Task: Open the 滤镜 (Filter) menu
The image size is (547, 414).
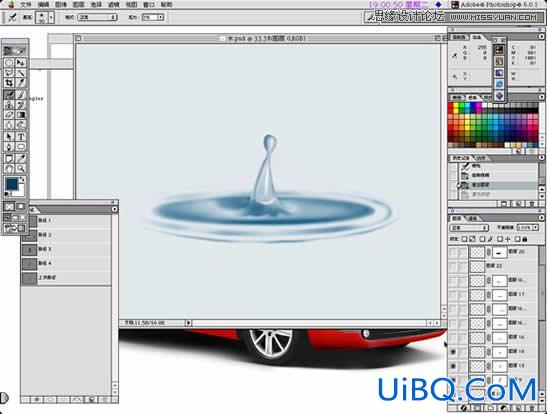Action: coord(114,5)
